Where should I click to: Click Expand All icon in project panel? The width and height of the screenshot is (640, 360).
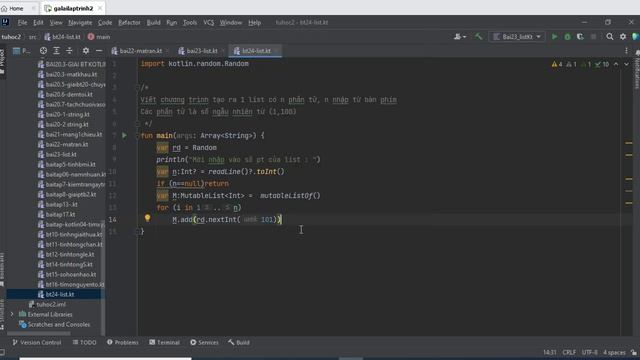56,51
